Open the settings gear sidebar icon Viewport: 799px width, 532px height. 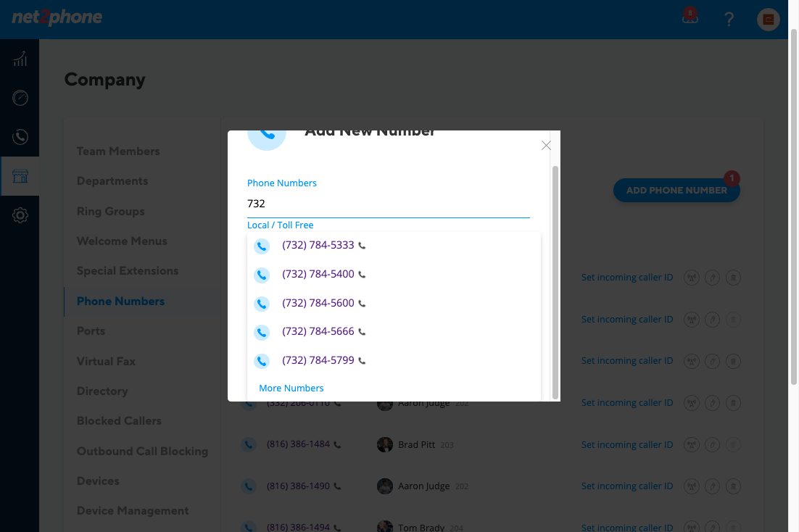coord(20,215)
